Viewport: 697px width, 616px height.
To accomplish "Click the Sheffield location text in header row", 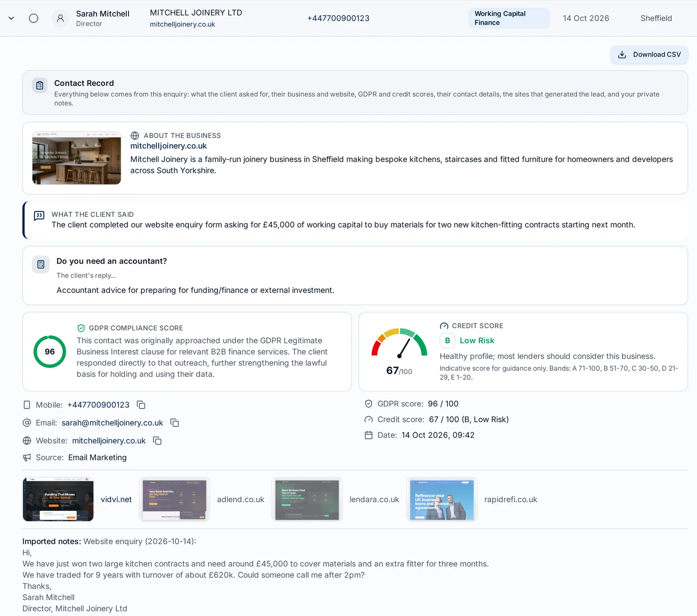I will point(656,18).
